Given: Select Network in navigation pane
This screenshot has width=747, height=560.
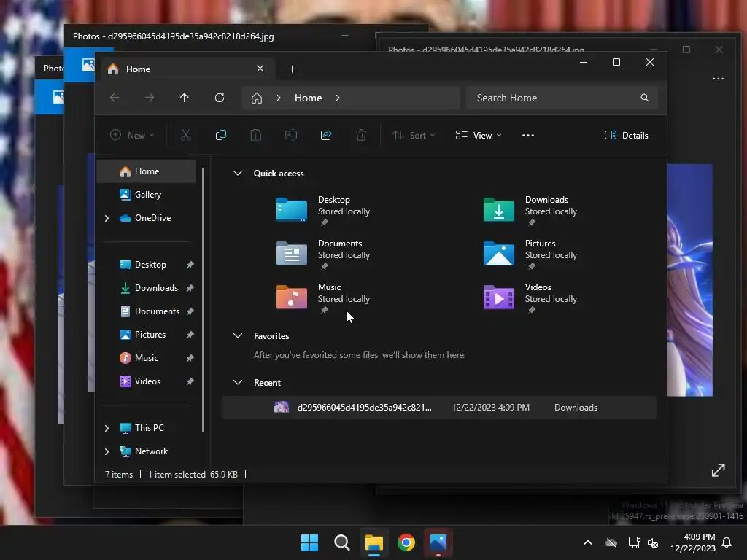Looking at the screenshot, I should click(146, 451).
